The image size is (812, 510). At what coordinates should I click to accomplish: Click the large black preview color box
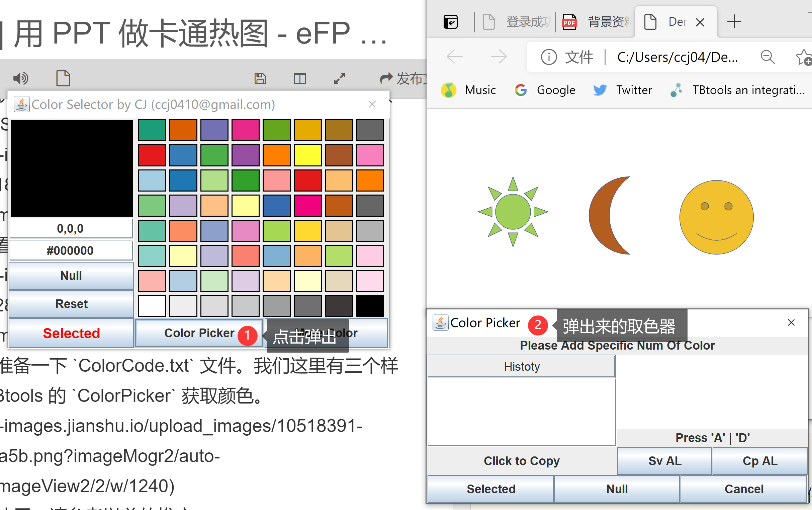(x=72, y=168)
